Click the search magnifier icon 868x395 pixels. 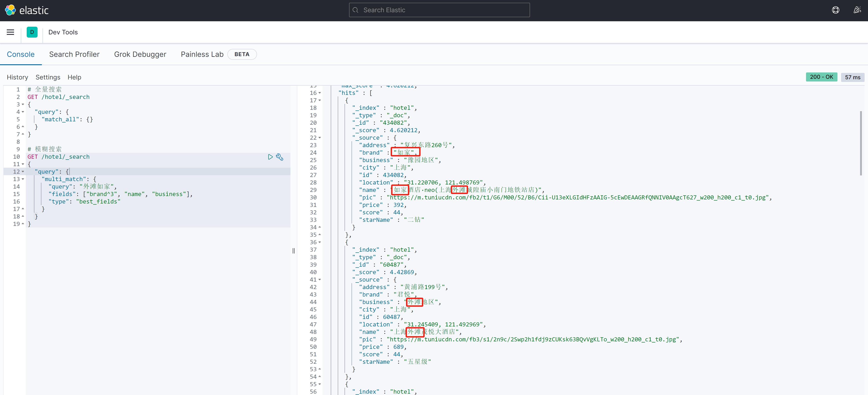pos(355,10)
